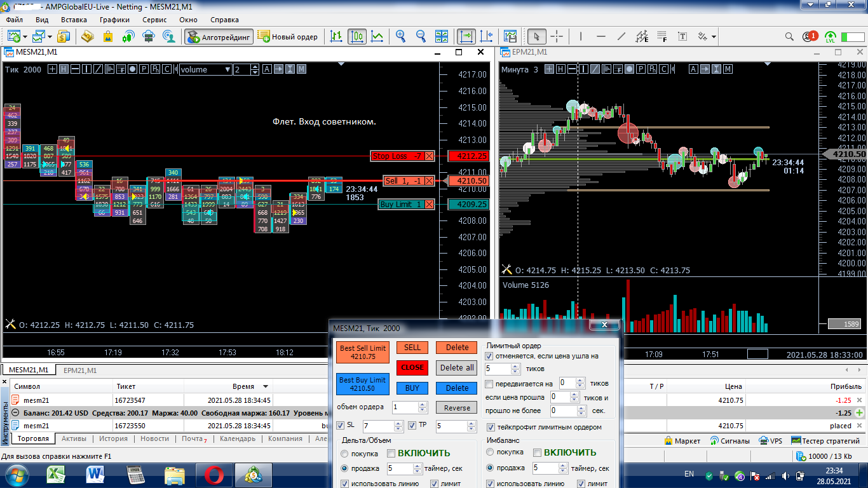
Task: Open the Графики menu
Action: click(x=114, y=20)
